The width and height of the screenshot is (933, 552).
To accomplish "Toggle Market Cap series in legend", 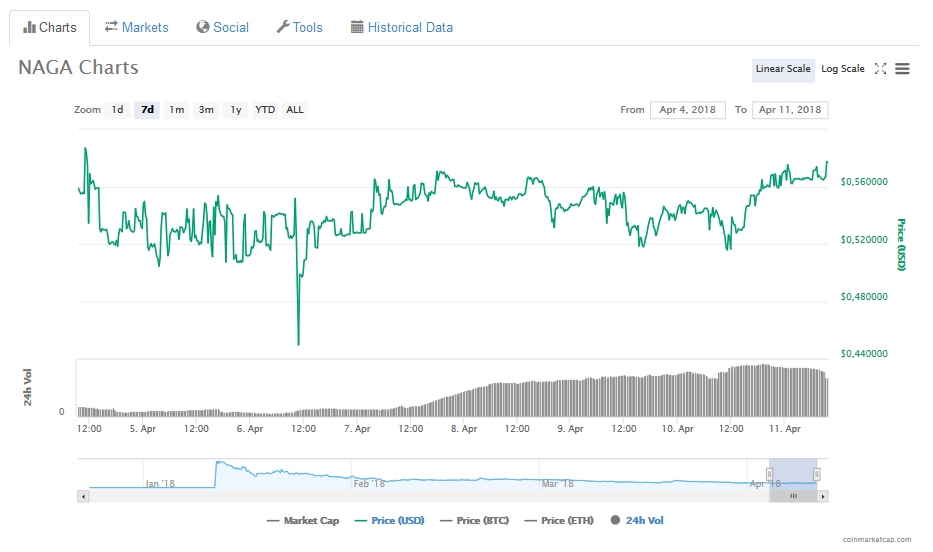I will [303, 520].
